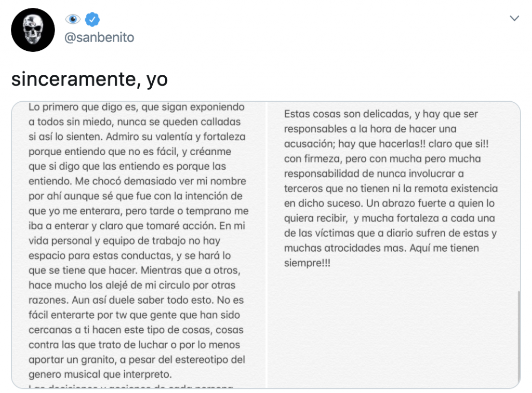Click the line "muchas atrocidades mas. Aquí me tienen"
The height and width of the screenshot is (393, 532).
pyautogui.click(x=381, y=248)
